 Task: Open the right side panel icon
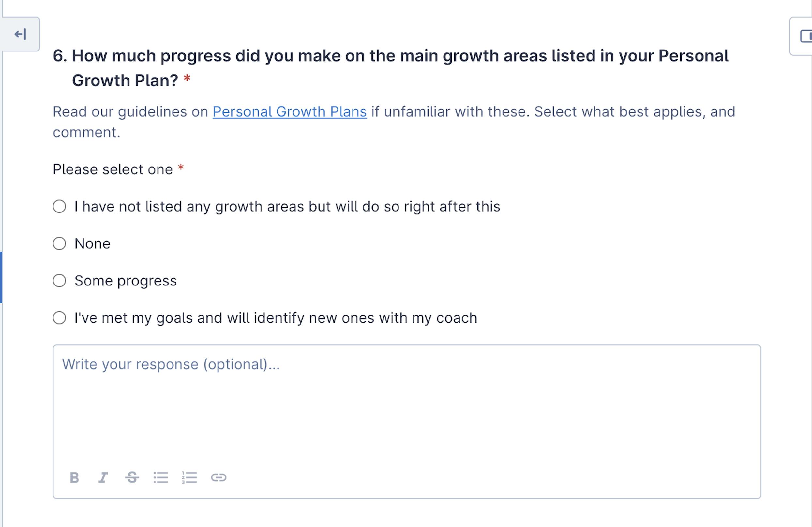805,36
